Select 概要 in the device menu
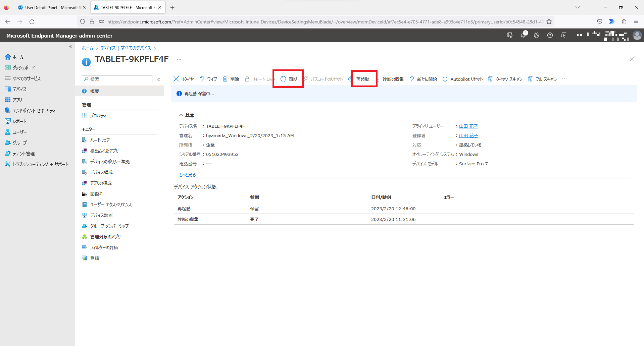This screenshot has height=346, width=644. point(120,91)
